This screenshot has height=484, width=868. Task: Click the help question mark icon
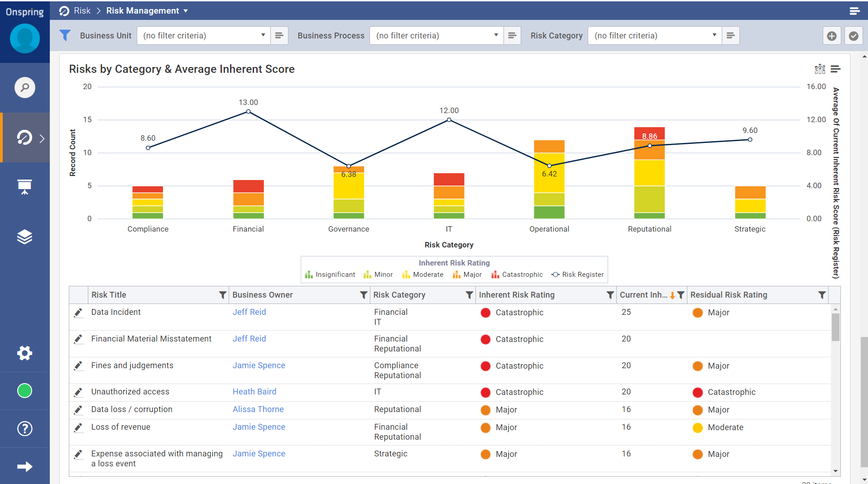click(x=24, y=428)
